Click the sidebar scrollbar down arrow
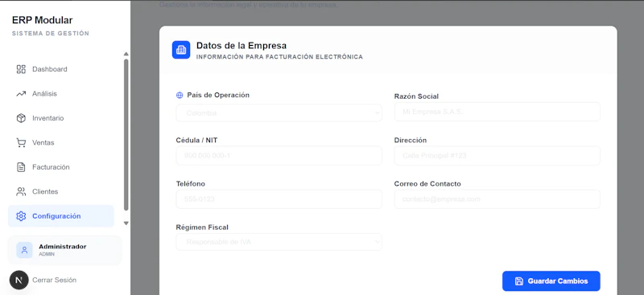The image size is (644, 295). pos(126,223)
